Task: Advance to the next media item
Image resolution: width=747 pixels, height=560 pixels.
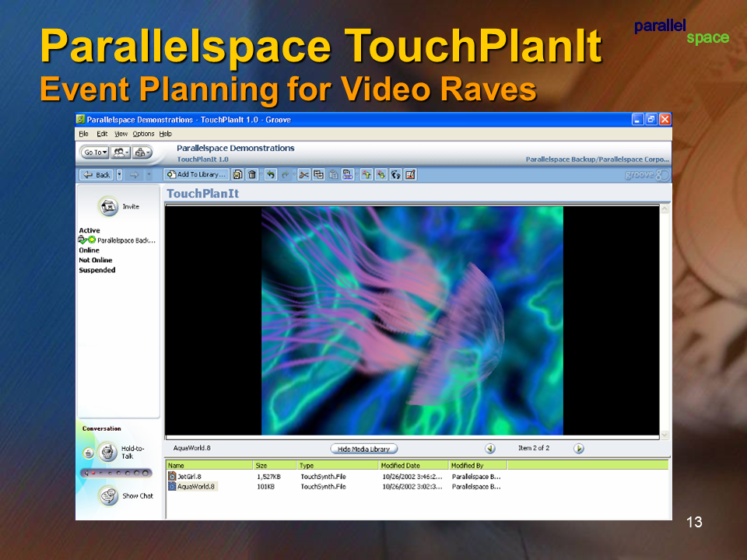Action: click(579, 449)
